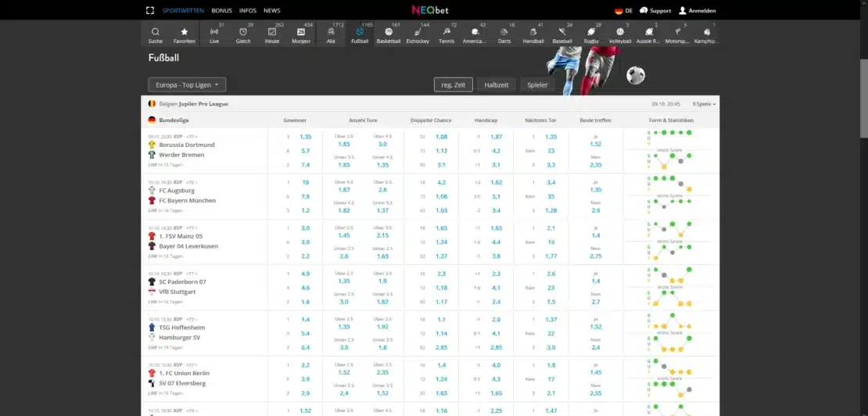Select Baseball sport icon
The image size is (868, 416).
(x=562, y=32)
